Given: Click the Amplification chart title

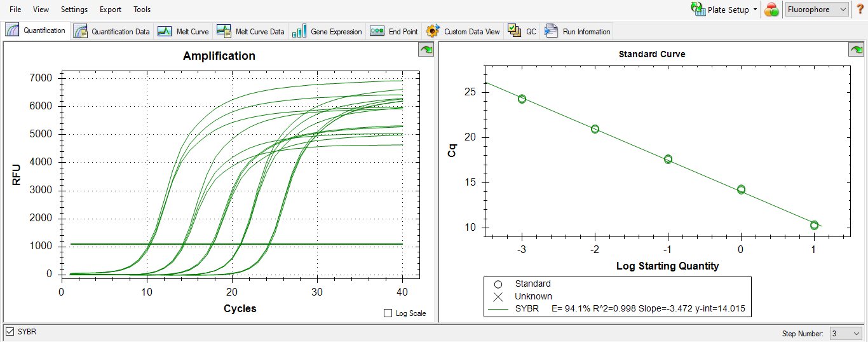Looking at the screenshot, I should click(219, 56).
